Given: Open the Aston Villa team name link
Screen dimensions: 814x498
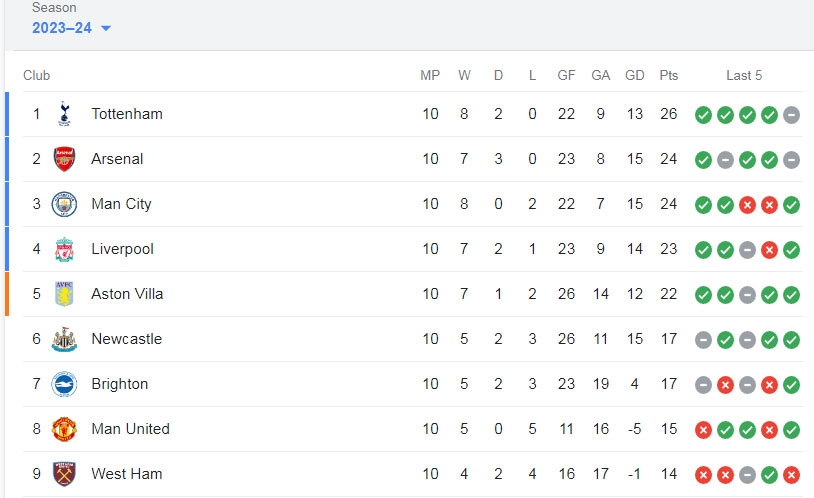Looking at the screenshot, I should click(127, 294).
